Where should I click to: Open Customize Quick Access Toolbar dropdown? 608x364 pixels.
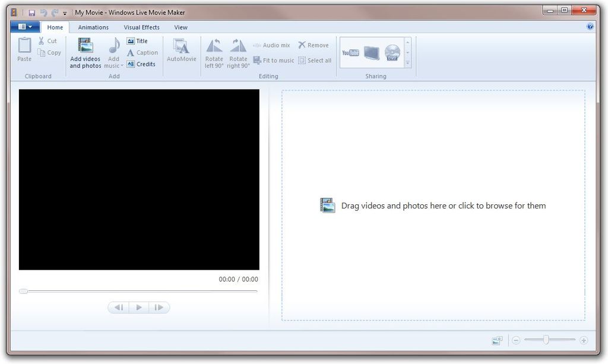pyautogui.click(x=65, y=13)
